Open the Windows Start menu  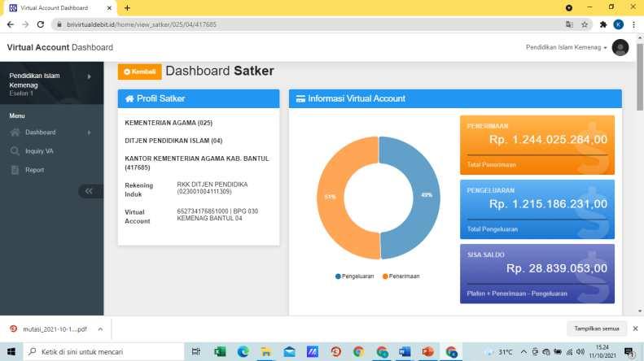[11, 351]
